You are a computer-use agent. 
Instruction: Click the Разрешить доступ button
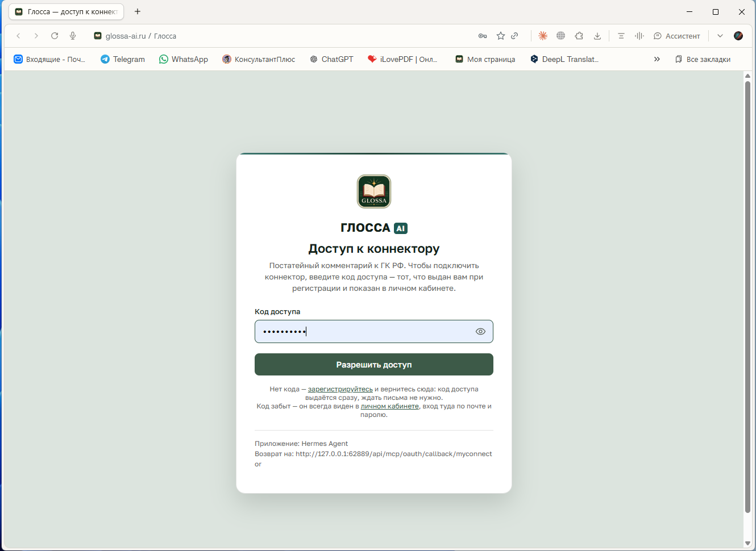[374, 365]
